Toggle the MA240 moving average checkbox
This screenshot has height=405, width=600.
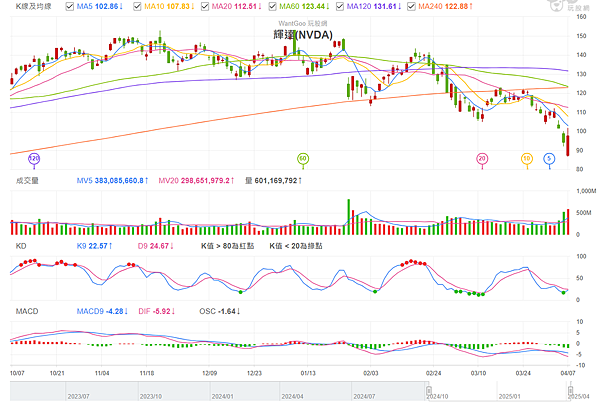pyautogui.click(x=411, y=7)
